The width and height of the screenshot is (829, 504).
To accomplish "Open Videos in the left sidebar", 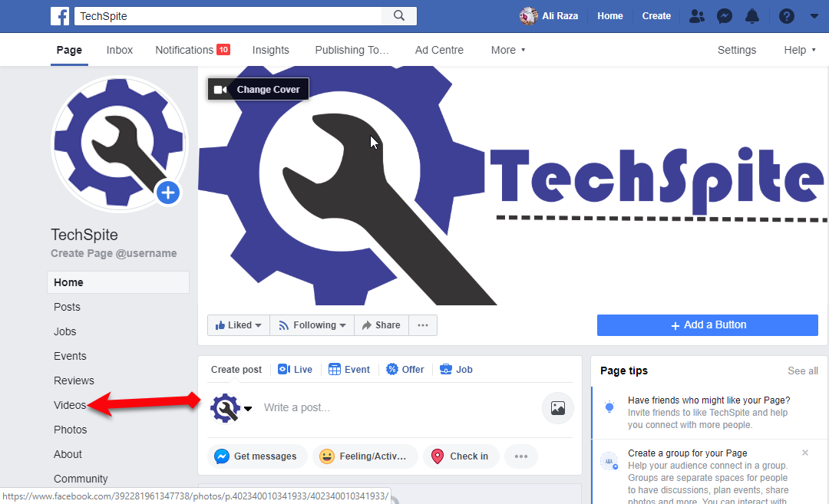I will [x=70, y=405].
